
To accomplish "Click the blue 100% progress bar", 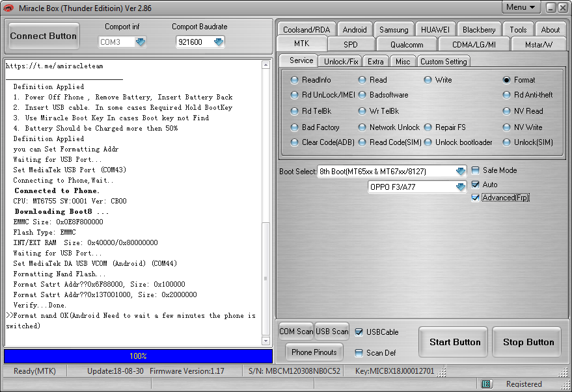I will pyautogui.click(x=138, y=356).
